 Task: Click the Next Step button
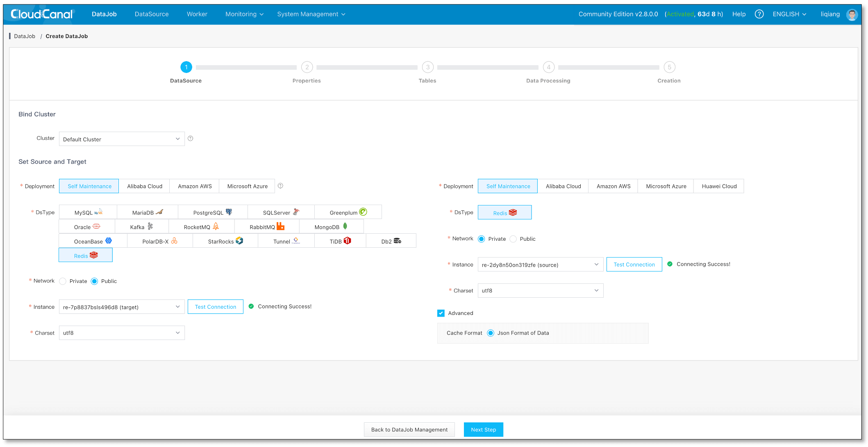click(483, 429)
